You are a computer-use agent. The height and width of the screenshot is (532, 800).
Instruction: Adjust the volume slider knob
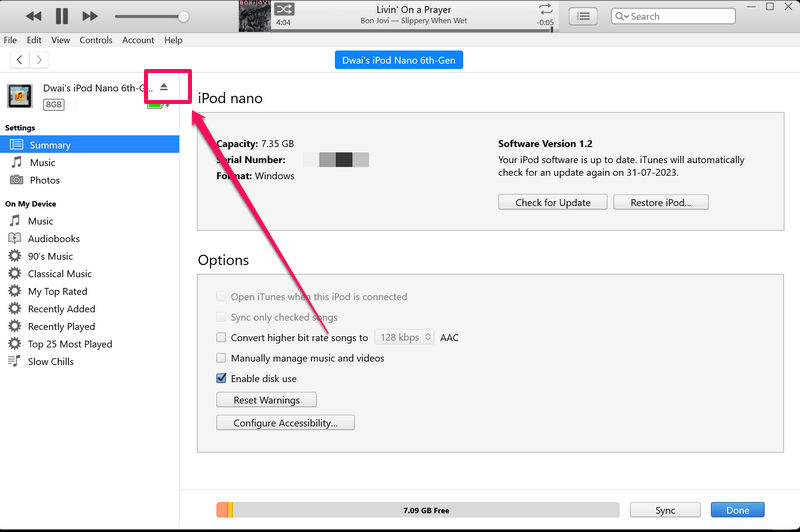(x=183, y=16)
